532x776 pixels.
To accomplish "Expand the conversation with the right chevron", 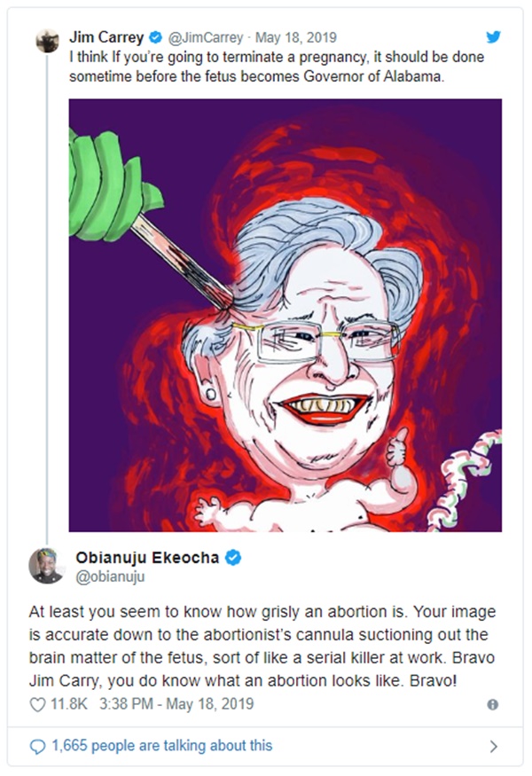I will pos(493,746).
